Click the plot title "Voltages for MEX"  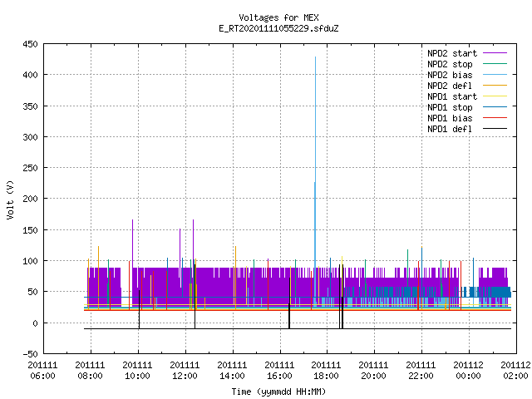click(278, 17)
